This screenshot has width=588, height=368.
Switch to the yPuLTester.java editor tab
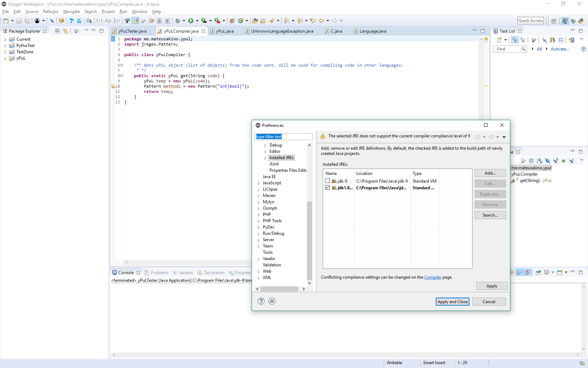[132, 31]
